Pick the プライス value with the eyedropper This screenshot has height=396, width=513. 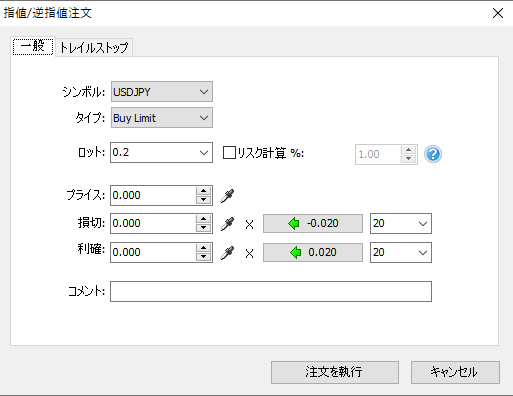tap(227, 196)
